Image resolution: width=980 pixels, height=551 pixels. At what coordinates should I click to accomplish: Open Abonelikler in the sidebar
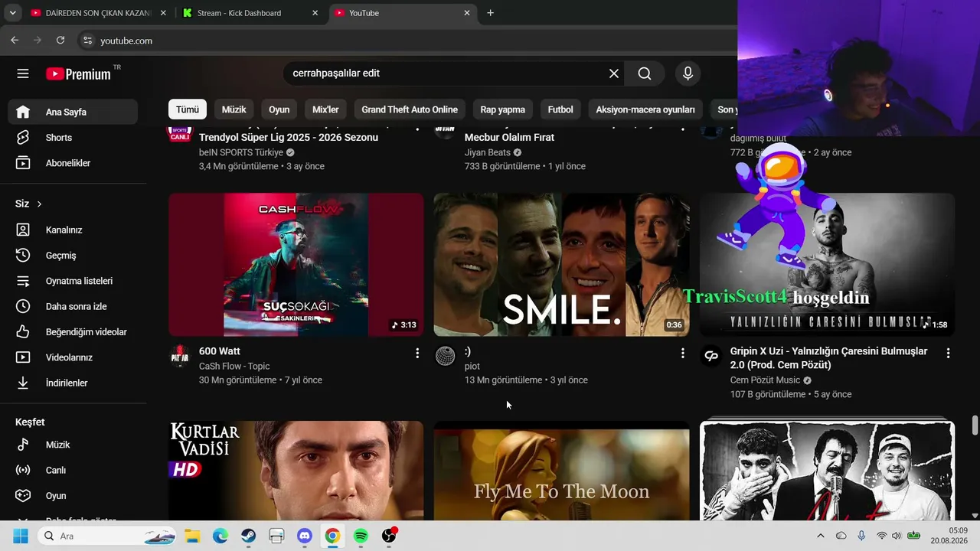[x=73, y=163]
